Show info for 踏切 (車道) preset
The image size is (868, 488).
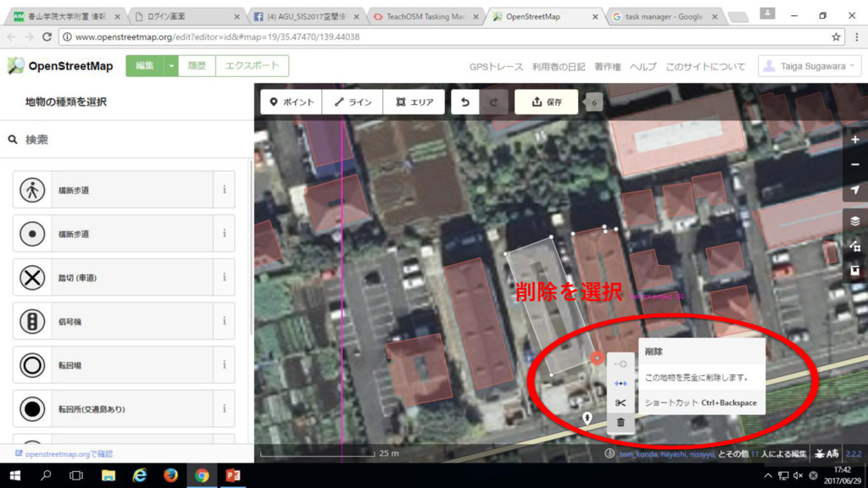224,277
